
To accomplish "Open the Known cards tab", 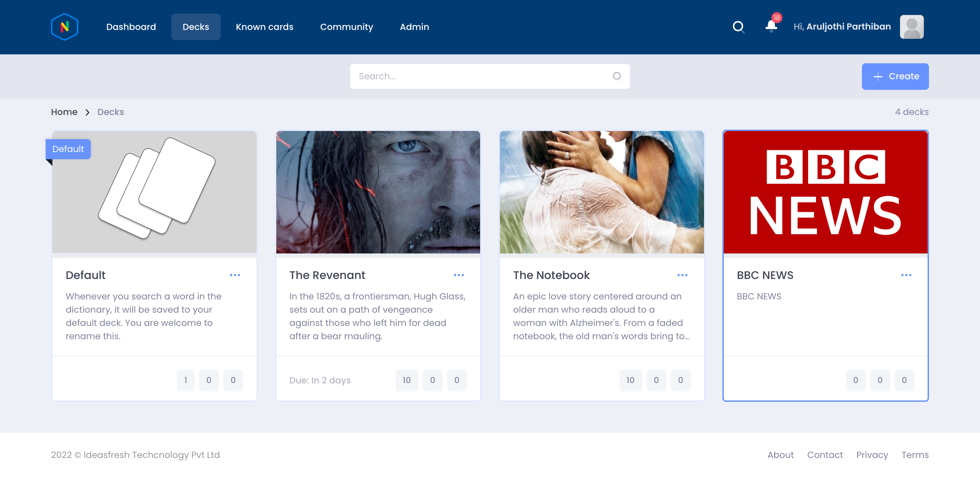I will (264, 27).
